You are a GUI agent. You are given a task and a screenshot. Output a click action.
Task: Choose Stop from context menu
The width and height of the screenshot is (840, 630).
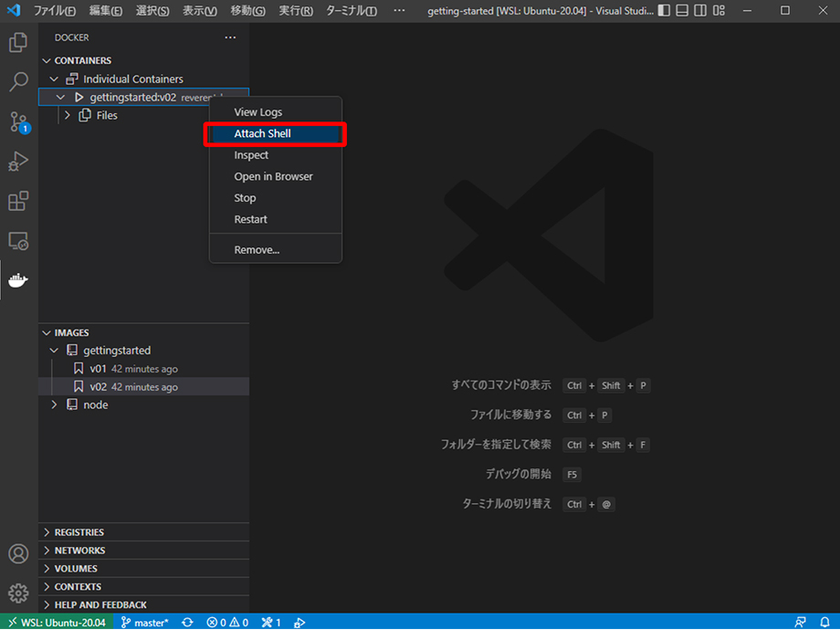pos(276,198)
